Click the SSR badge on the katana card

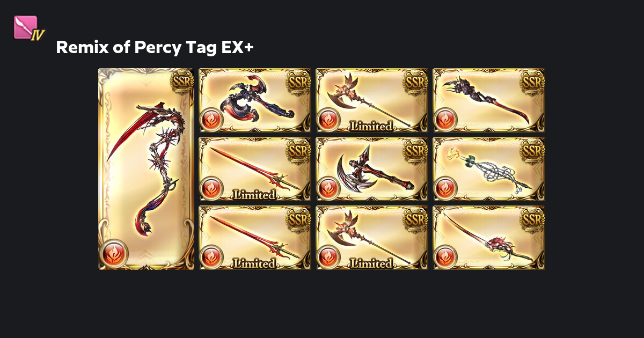(532, 218)
